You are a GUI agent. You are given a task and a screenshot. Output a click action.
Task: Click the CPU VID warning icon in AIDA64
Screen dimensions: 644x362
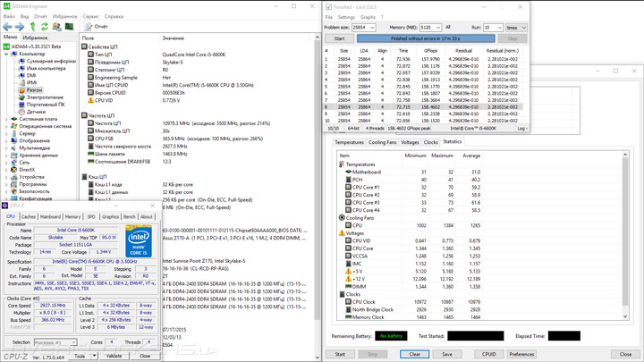[90, 100]
